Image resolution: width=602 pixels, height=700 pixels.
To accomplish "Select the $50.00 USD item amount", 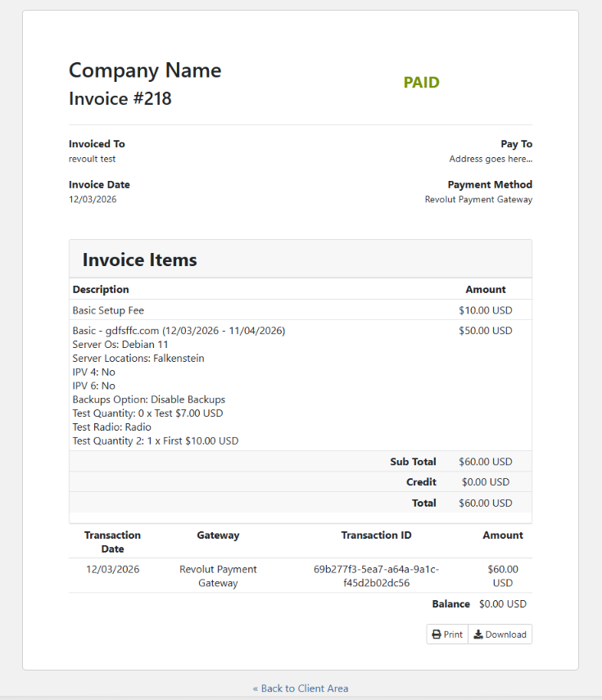I will click(x=485, y=331).
